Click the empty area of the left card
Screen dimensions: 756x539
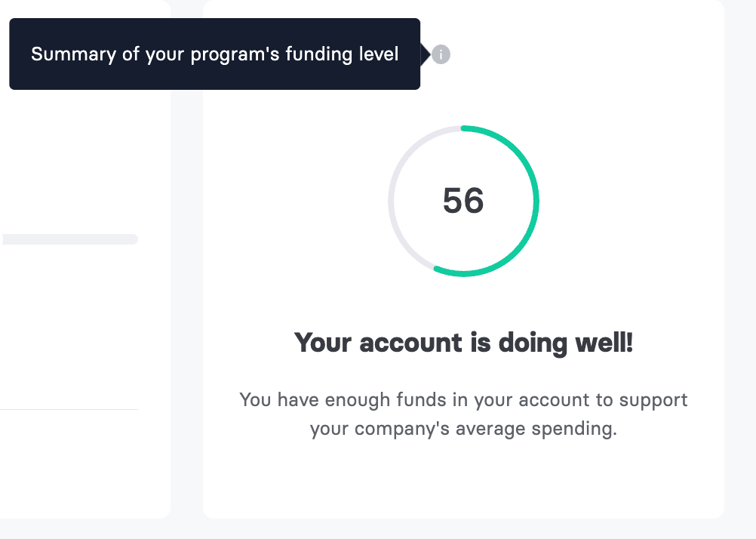click(x=82, y=328)
